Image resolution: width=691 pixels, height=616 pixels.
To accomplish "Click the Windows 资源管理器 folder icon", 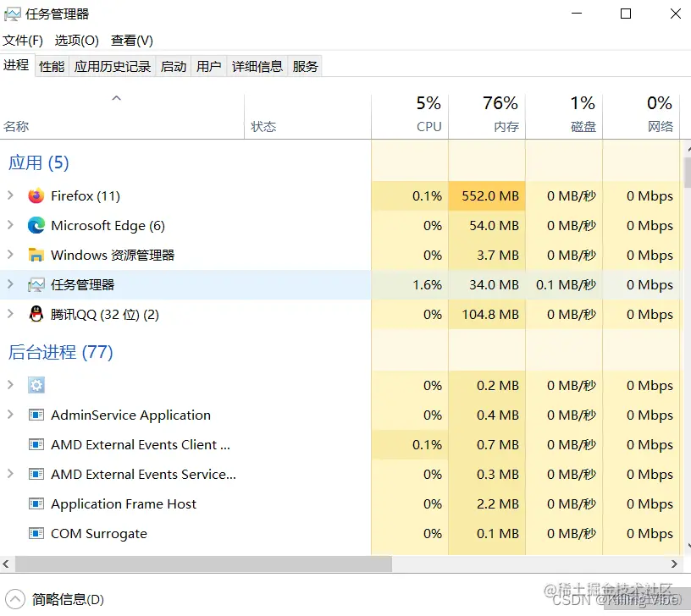I will 36,255.
